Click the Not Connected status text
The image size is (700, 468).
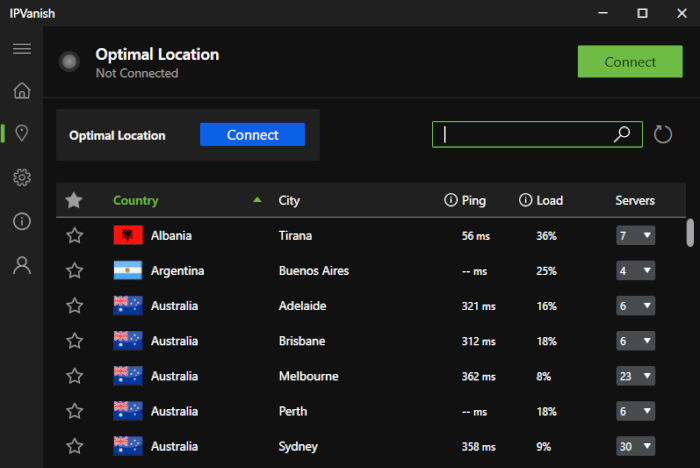[137, 73]
